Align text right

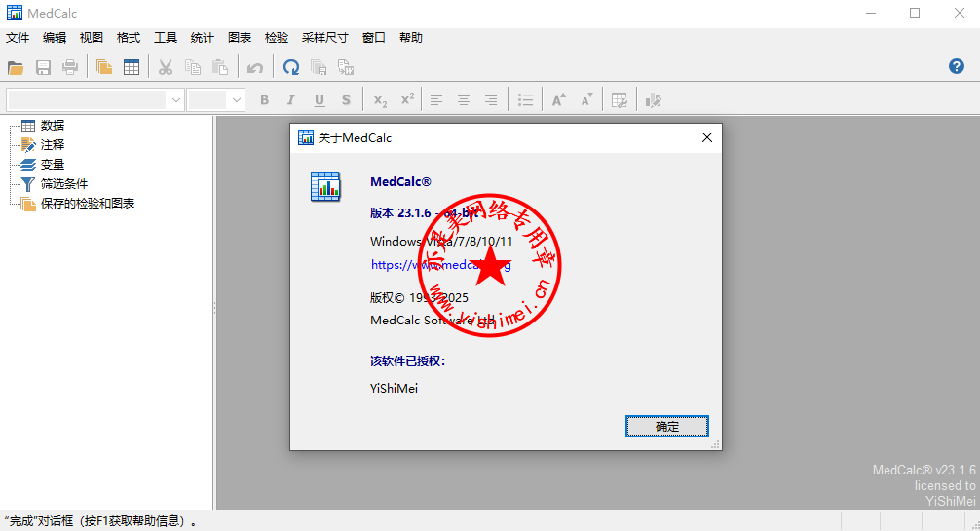491,100
